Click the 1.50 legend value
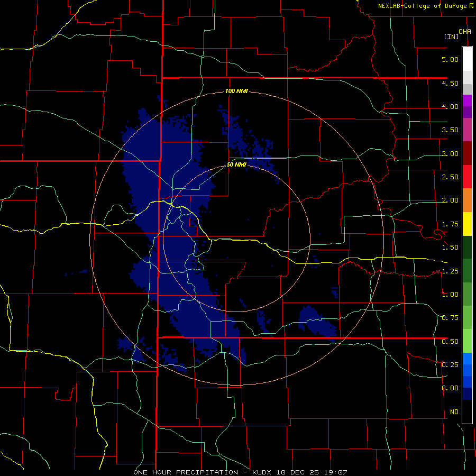This screenshot has height=476, width=476. click(450, 248)
